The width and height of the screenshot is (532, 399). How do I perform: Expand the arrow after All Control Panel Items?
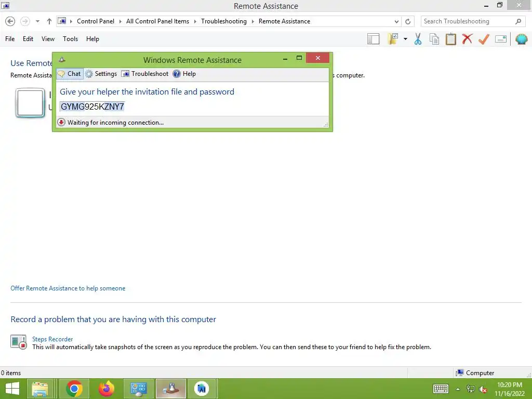coord(195,21)
